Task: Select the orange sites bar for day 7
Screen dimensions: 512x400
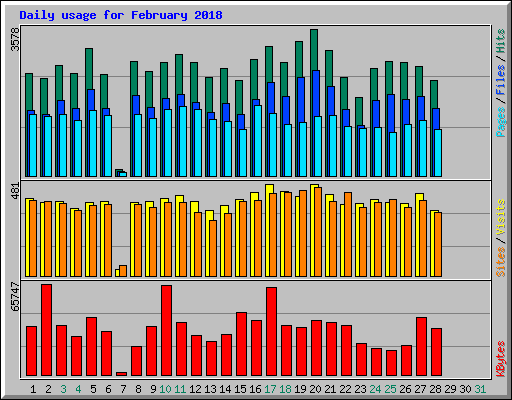Action: click(123, 271)
